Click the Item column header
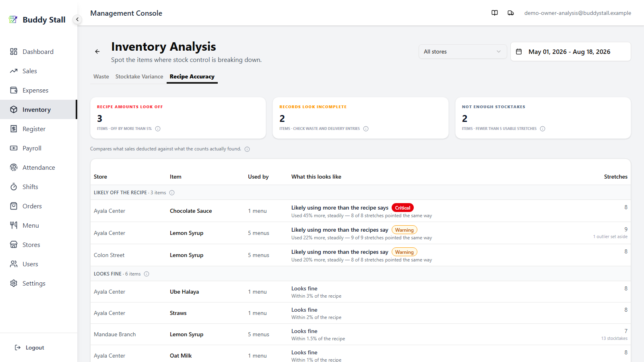The width and height of the screenshot is (644, 362). [175, 177]
